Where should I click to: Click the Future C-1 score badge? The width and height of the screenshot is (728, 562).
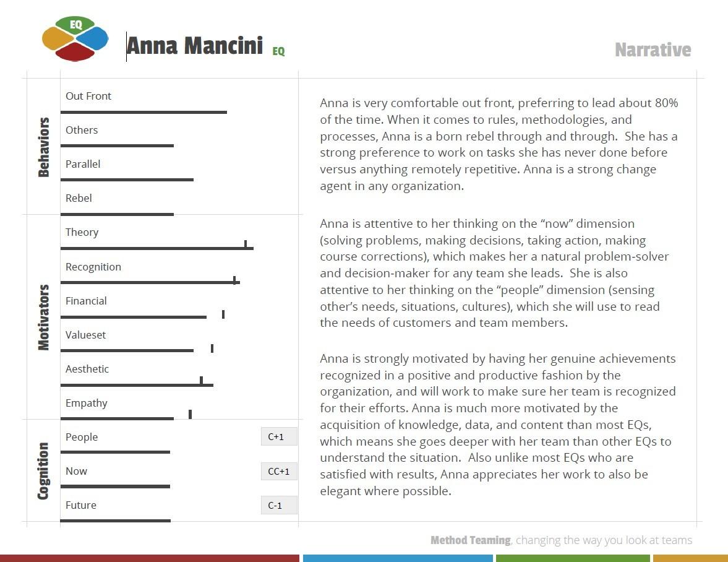[x=279, y=505]
